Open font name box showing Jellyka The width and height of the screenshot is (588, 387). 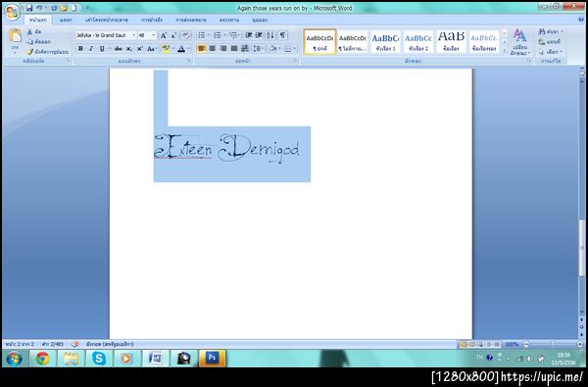tap(106, 35)
